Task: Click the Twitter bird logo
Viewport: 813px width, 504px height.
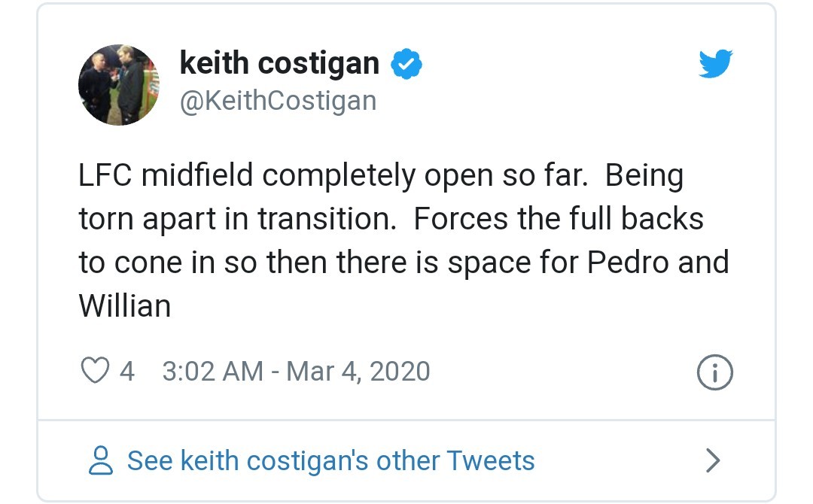Action: tap(714, 63)
